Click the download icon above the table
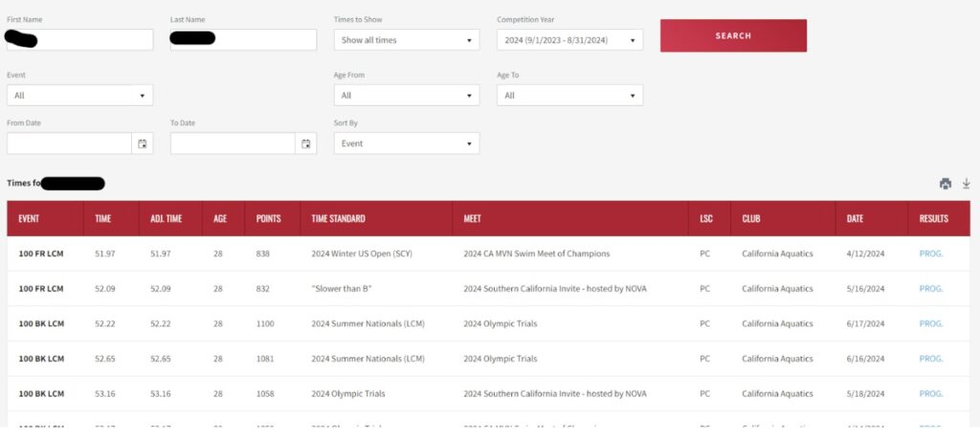 pyautogui.click(x=966, y=184)
